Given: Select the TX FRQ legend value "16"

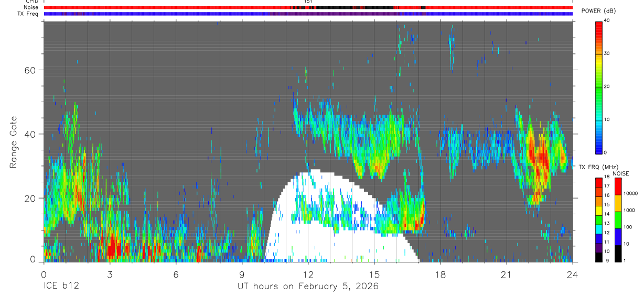Looking at the screenshot, I should (607, 195).
